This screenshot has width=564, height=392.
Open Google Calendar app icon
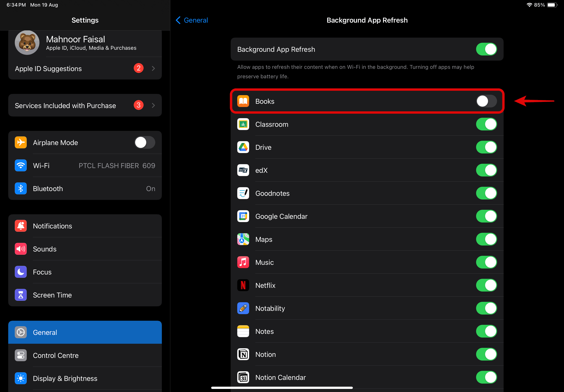tap(243, 216)
